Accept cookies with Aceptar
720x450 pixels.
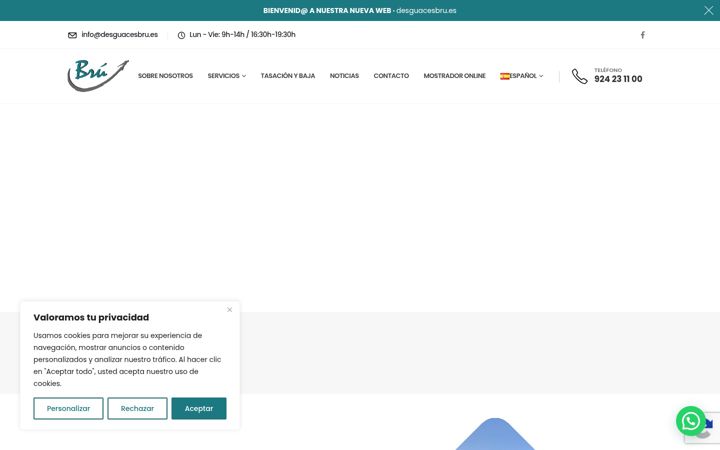(199, 408)
